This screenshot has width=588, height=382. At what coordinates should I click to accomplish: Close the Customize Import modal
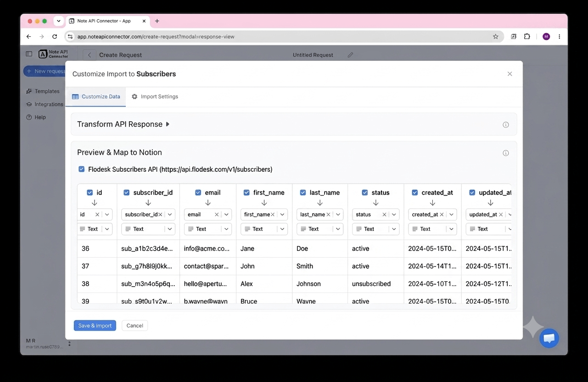510,74
